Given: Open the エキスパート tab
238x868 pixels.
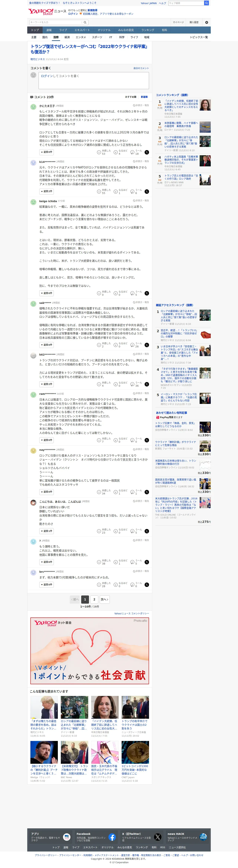Looking at the screenshot, I should click(x=82, y=30).
